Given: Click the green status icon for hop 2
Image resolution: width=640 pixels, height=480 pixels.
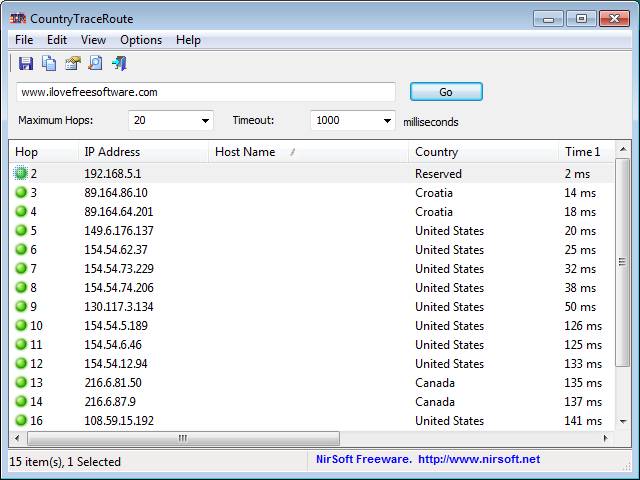Looking at the screenshot, I should [21, 173].
